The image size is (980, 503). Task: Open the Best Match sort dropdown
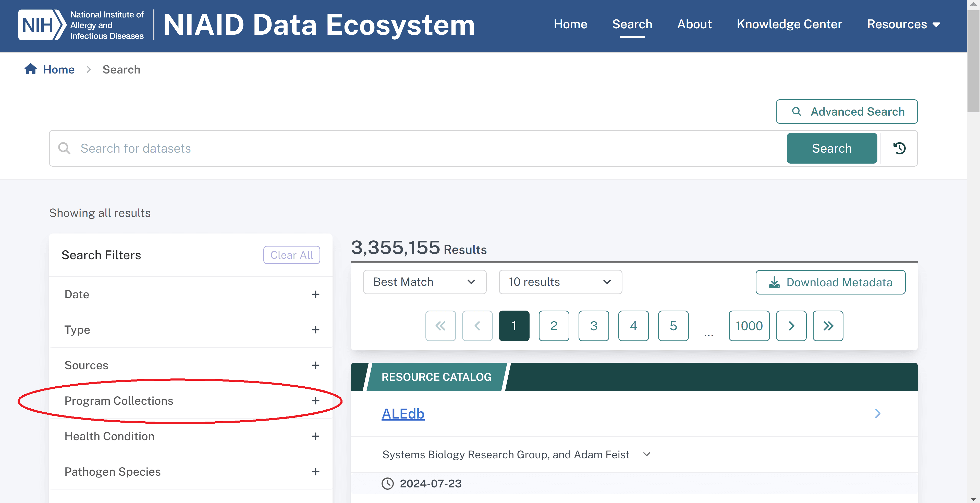point(425,282)
